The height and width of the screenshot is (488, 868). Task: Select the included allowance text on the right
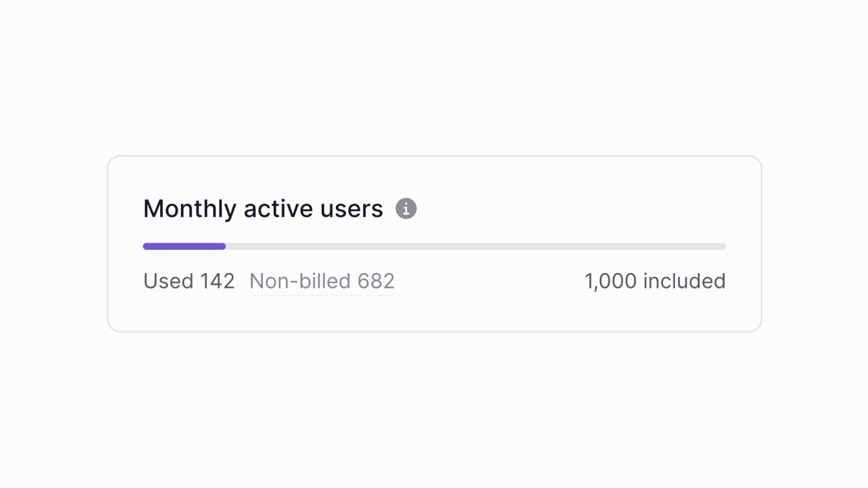click(655, 281)
